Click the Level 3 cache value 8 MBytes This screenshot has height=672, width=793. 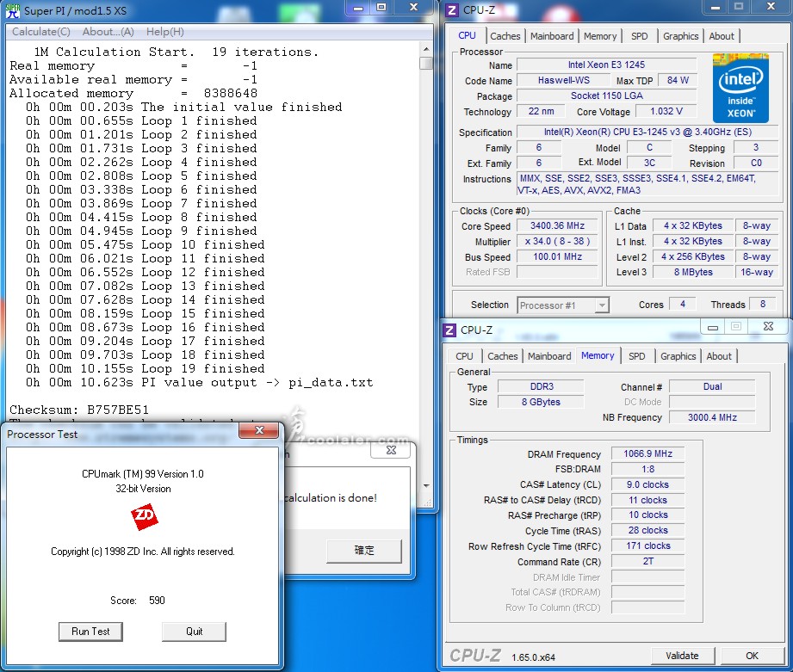[x=693, y=272]
